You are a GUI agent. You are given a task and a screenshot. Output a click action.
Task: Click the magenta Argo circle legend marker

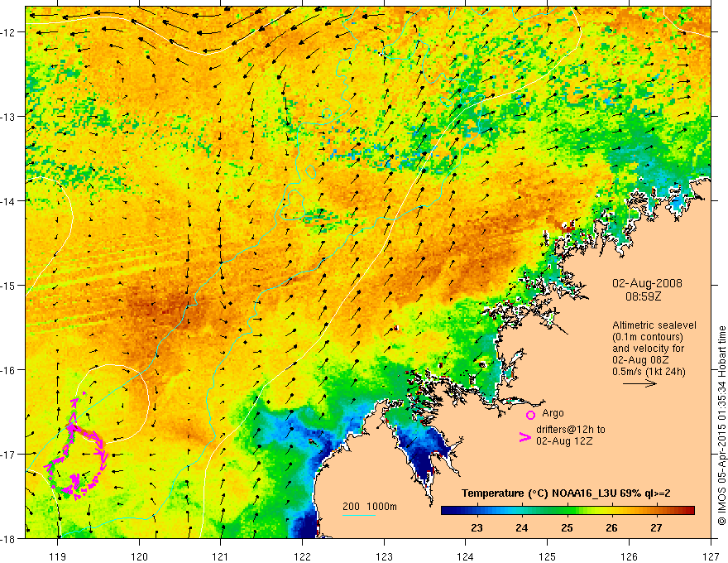pyautogui.click(x=530, y=415)
